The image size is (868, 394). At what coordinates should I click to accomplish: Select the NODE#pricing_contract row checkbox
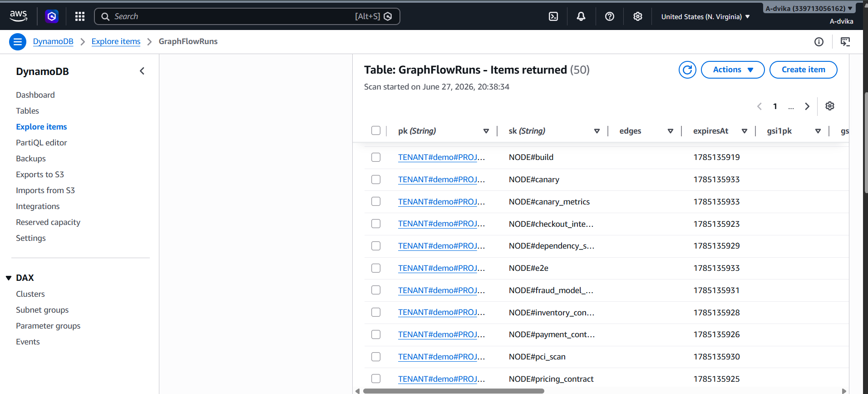click(x=376, y=379)
